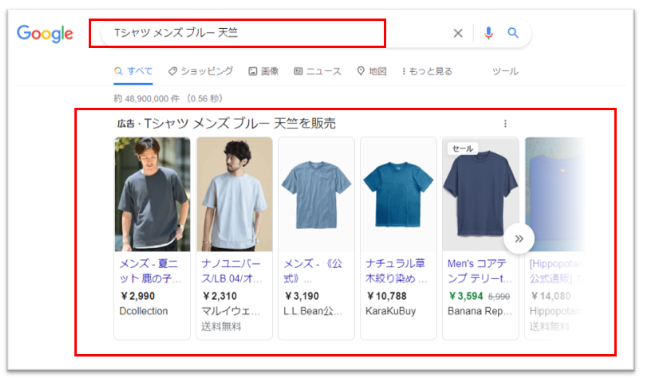Open the メンズ - 《公式》 product link

click(x=313, y=271)
